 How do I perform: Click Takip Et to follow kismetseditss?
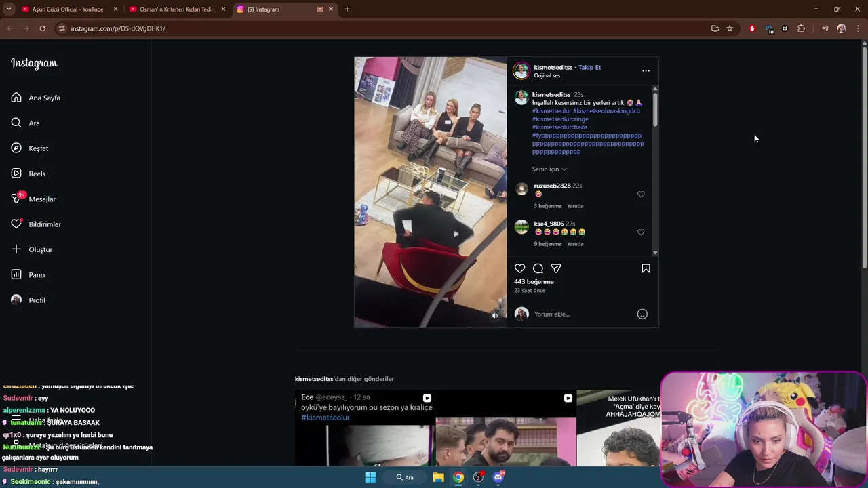(589, 67)
